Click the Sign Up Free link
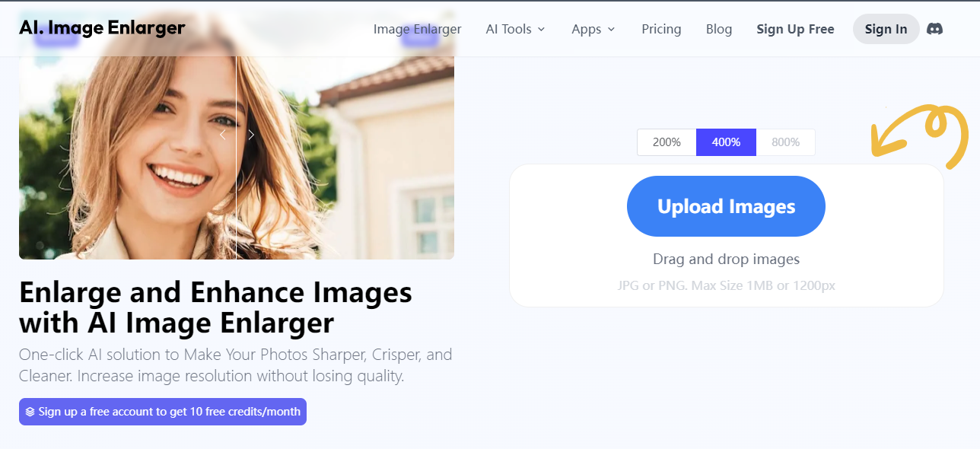Image resolution: width=980 pixels, height=449 pixels. (795, 29)
